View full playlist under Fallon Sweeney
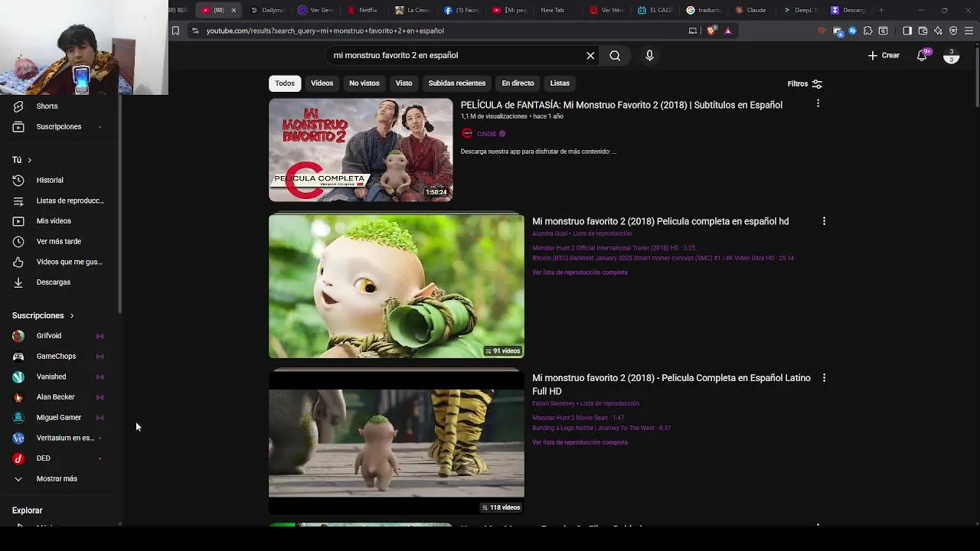This screenshot has height=551, width=980. point(580,442)
